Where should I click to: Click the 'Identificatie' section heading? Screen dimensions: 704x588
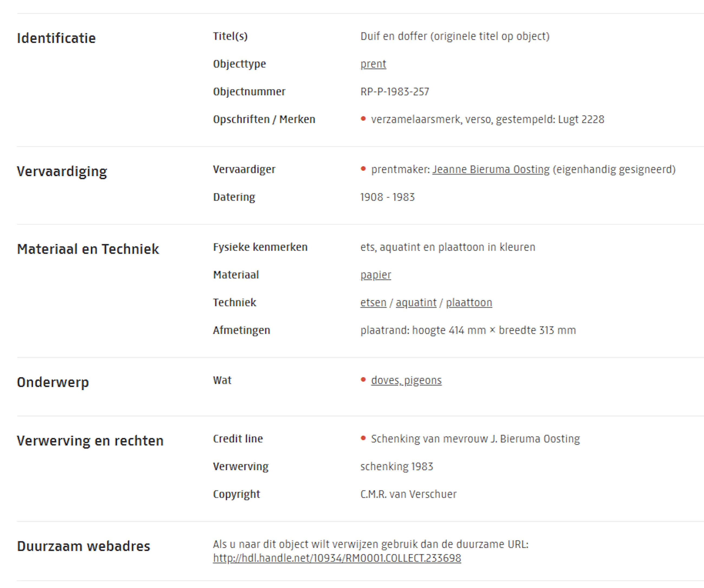56,38
